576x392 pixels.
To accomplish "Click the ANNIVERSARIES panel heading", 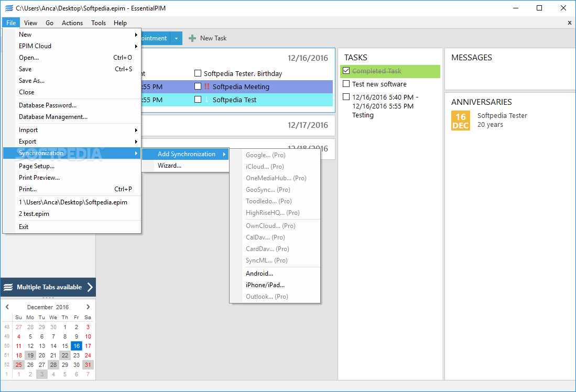I will (482, 102).
